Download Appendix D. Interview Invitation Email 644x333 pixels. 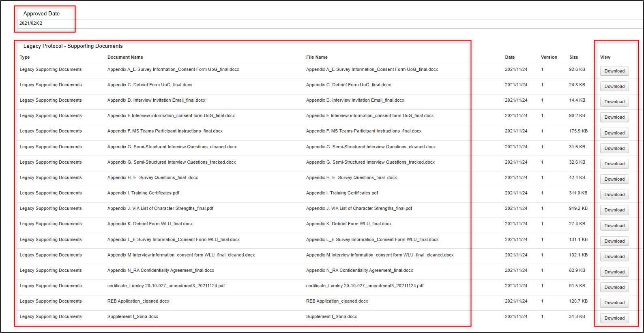[614, 102]
